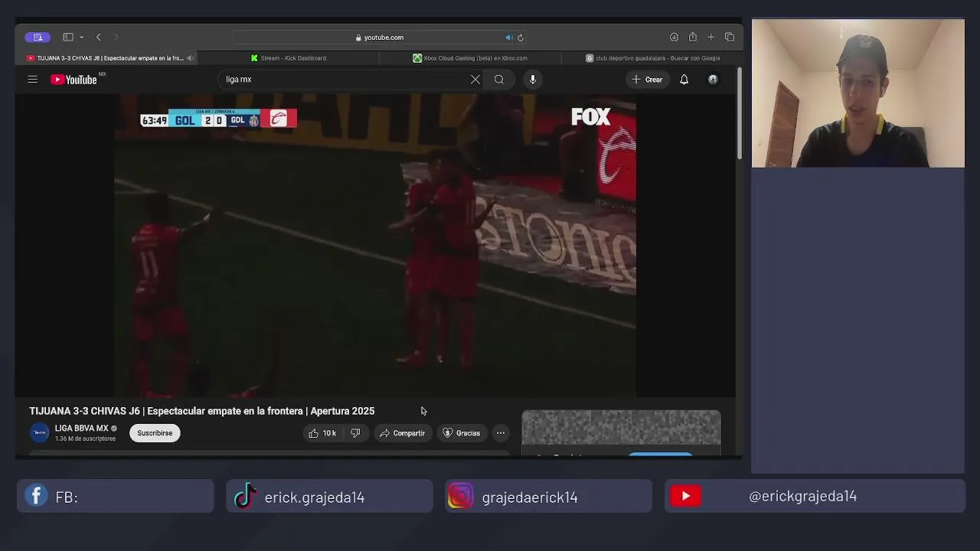Screen dimensions: 980x551
Task: Go forward in Safari history
Action: click(x=116, y=37)
